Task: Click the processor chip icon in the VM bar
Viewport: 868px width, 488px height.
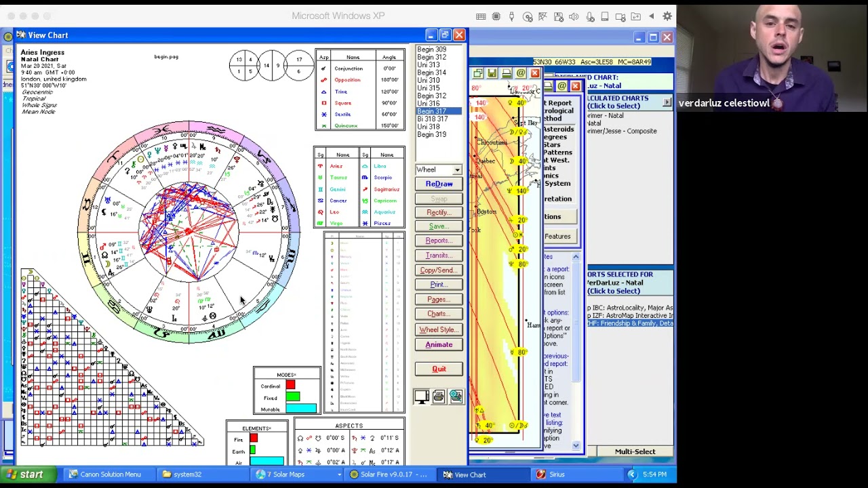Action: [x=496, y=16]
